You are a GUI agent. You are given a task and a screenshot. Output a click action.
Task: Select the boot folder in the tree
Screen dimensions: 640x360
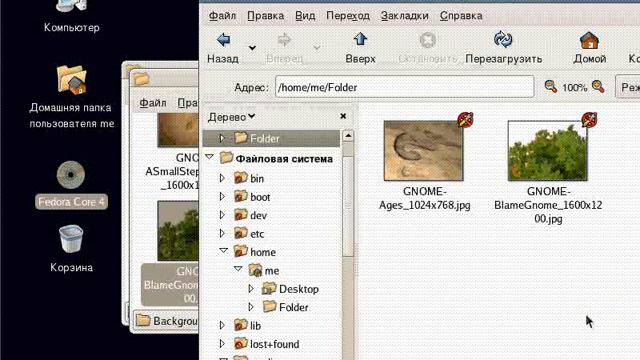tap(252, 197)
